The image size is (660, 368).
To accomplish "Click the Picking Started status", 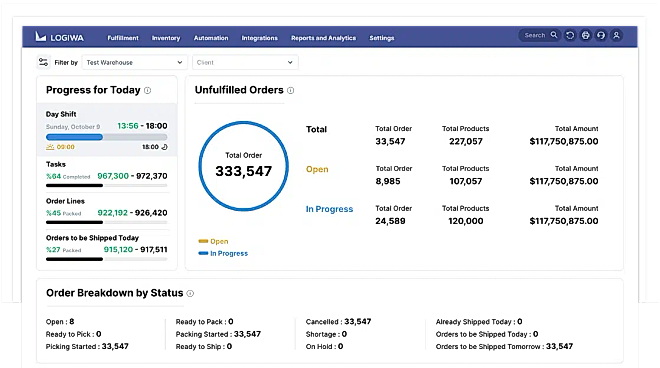I will pos(87,347).
